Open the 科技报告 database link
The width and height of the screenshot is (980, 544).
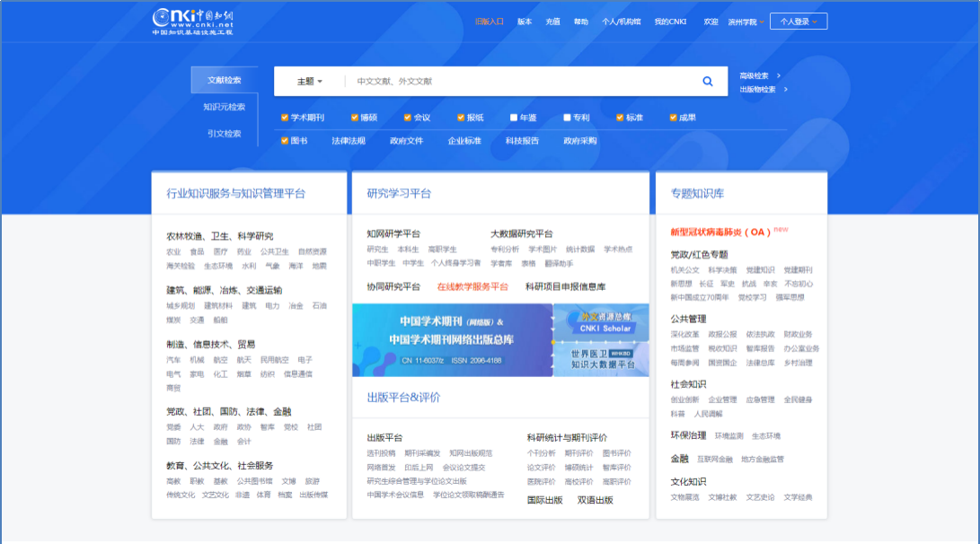[x=522, y=141]
